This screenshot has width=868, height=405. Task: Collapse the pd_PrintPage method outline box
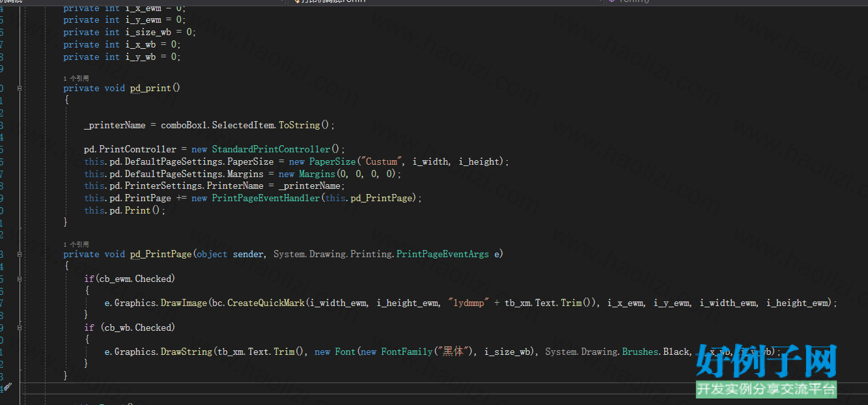click(x=20, y=254)
